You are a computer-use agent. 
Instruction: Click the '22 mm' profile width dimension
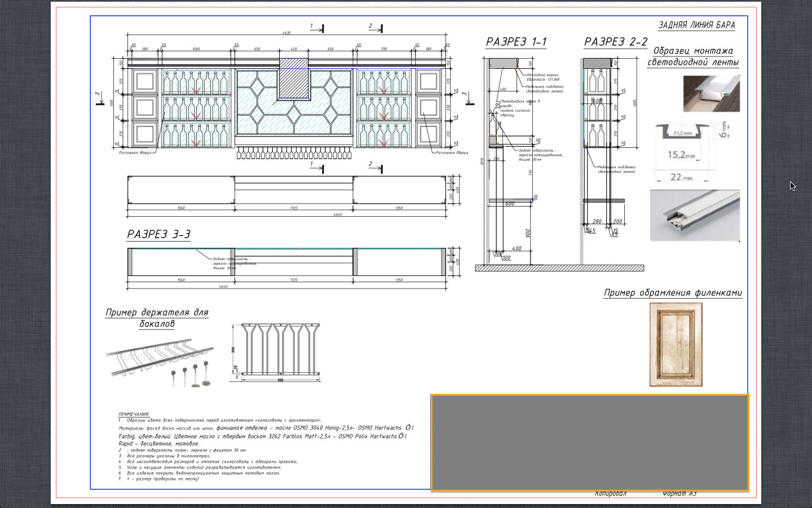[681, 177]
